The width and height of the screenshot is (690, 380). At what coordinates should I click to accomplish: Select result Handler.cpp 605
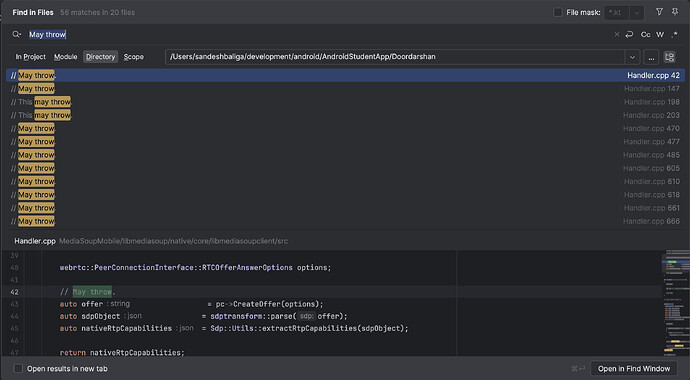click(x=345, y=168)
